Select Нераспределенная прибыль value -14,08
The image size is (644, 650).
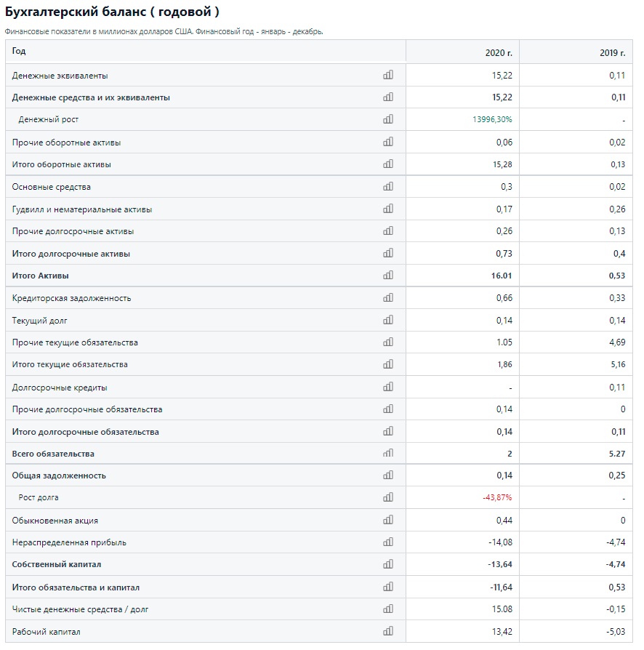coord(500,542)
